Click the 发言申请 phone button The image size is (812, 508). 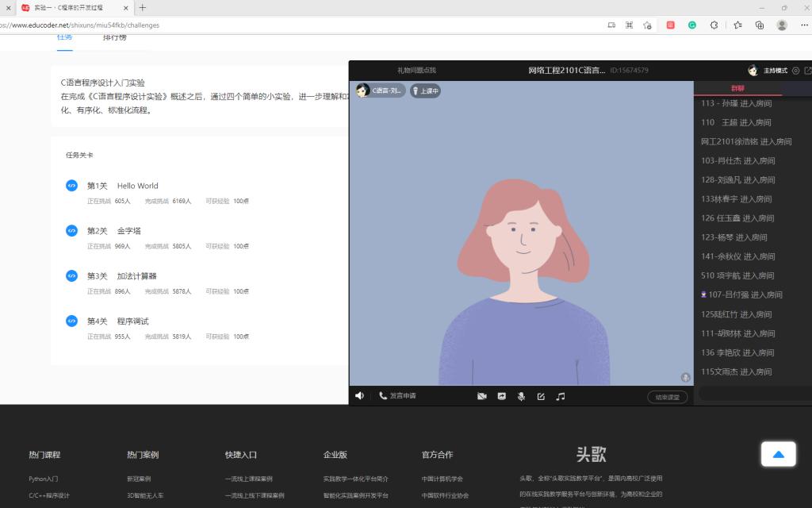(x=397, y=395)
